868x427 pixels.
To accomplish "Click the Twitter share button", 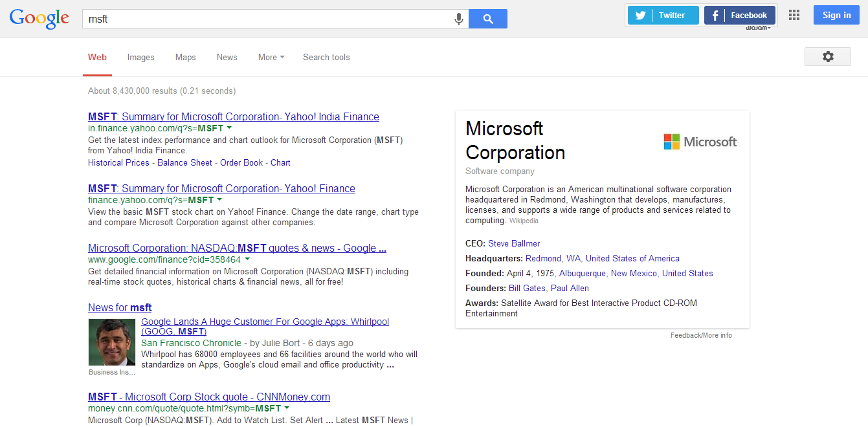I will [663, 16].
